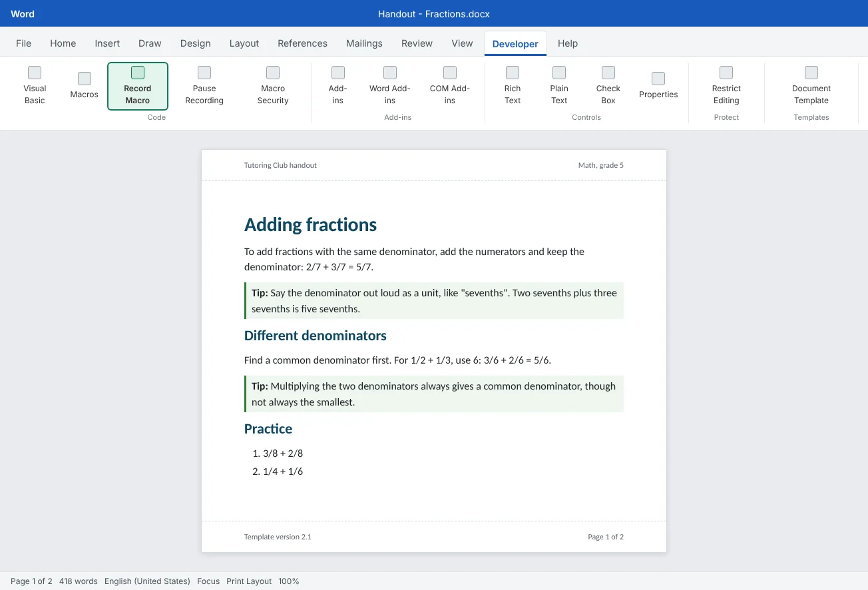Click the "Different denominators" heading
Screen dimensions: 868x590
(x=316, y=336)
